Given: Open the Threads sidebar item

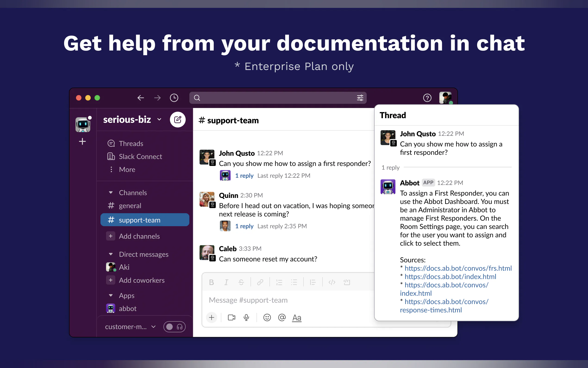Looking at the screenshot, I should (131, 144).
